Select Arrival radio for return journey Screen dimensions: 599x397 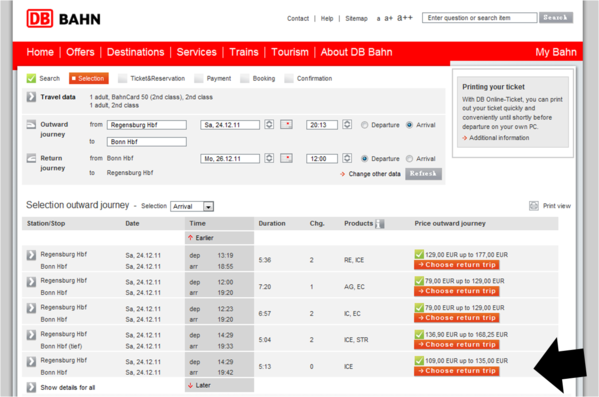tap(410, 159)
